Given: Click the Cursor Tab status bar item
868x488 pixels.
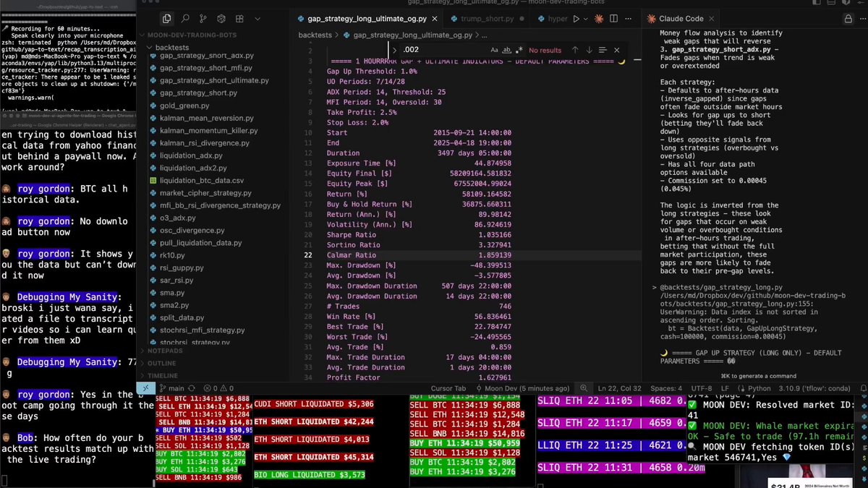Looking at the screenshot, I should click(449, 388).
